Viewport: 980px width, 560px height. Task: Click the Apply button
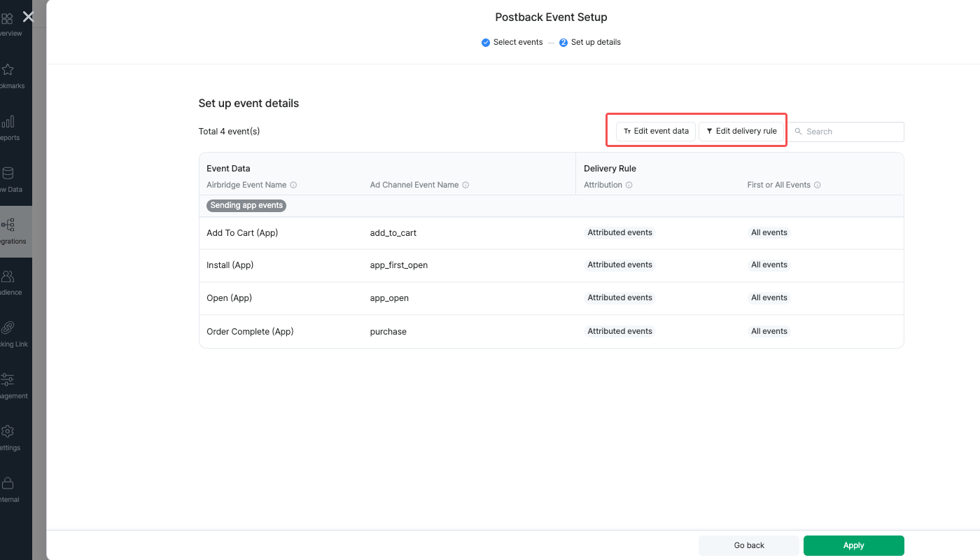[853, 545]
